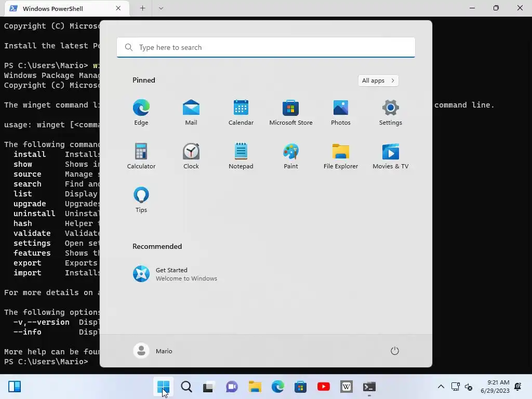
Task: Open YouTube from the taskbar
Action: click(323, 387)
